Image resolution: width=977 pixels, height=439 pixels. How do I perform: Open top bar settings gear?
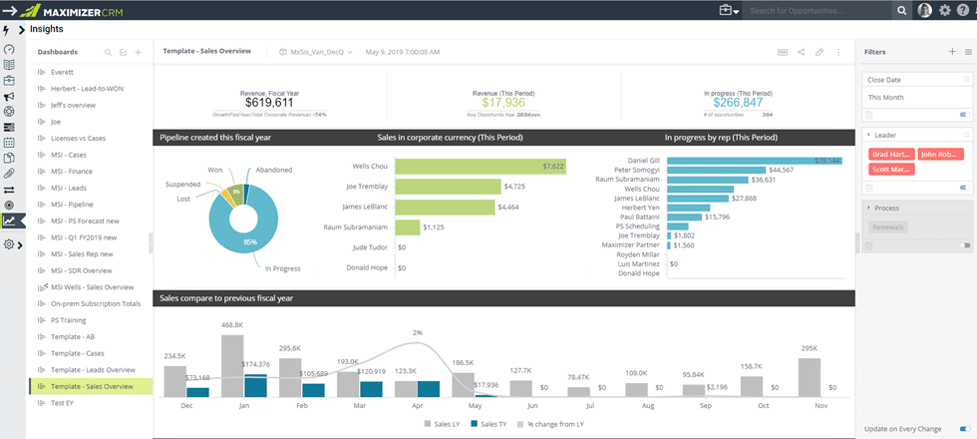945,11
